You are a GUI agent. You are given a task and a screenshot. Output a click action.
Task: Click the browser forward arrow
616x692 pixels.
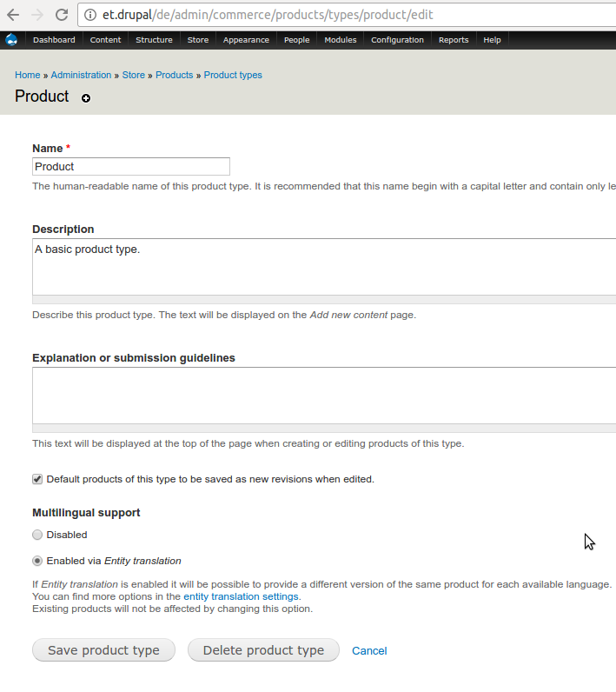point(37,15)
